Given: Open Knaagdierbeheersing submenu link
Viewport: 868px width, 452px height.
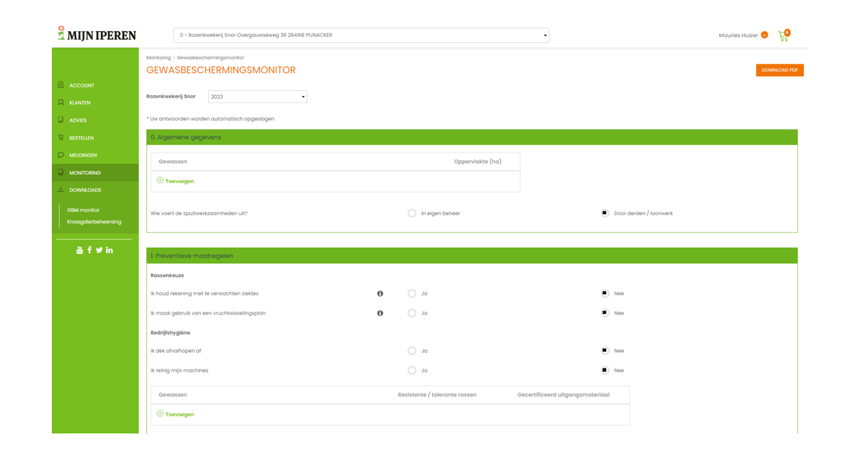Looking at the screenshot, I should click(x=94, y=222).
